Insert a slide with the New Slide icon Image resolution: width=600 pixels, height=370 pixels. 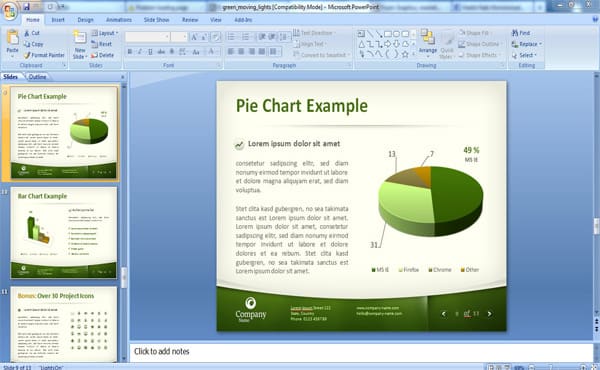80,38
